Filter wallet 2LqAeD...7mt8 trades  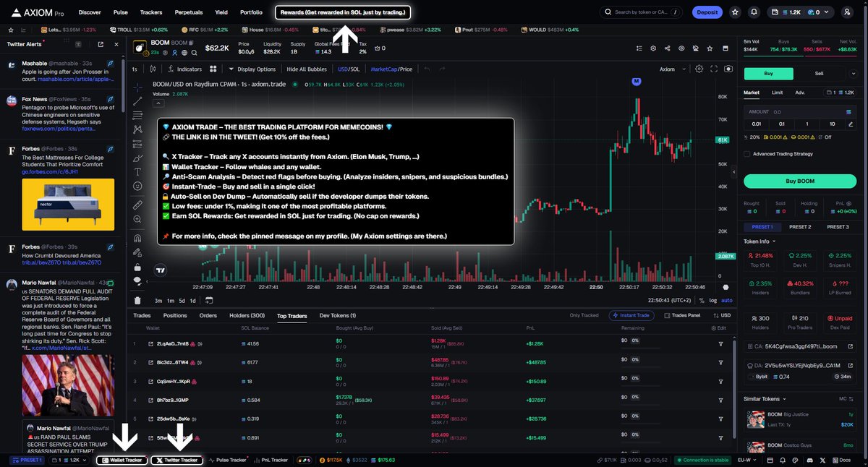coord(720,343)
